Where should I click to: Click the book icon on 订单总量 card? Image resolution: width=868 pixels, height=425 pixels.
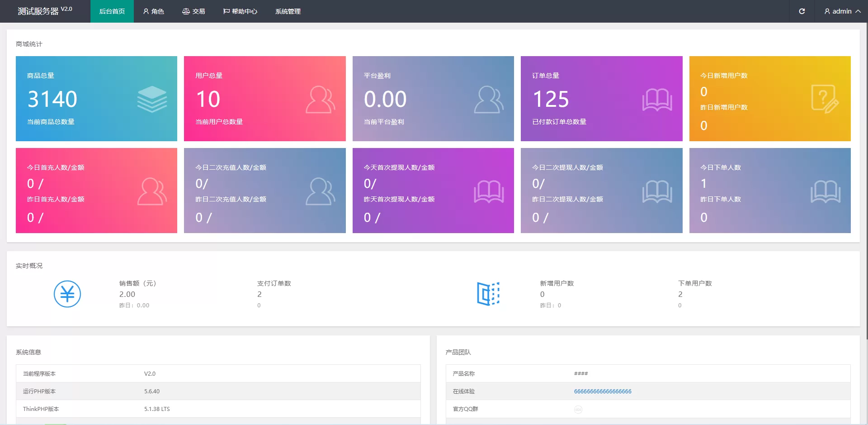coord(657,100)
